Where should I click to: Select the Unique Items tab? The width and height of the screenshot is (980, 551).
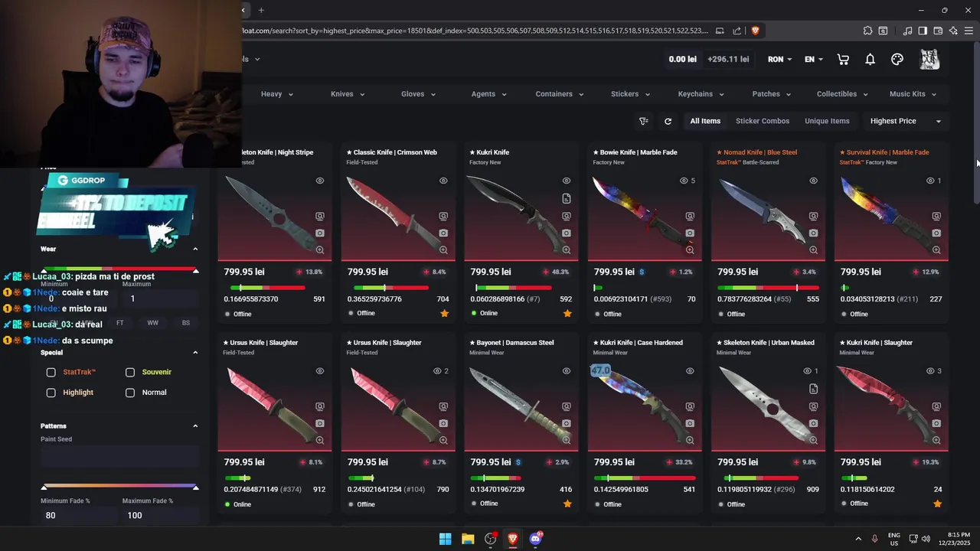(827, 121)
